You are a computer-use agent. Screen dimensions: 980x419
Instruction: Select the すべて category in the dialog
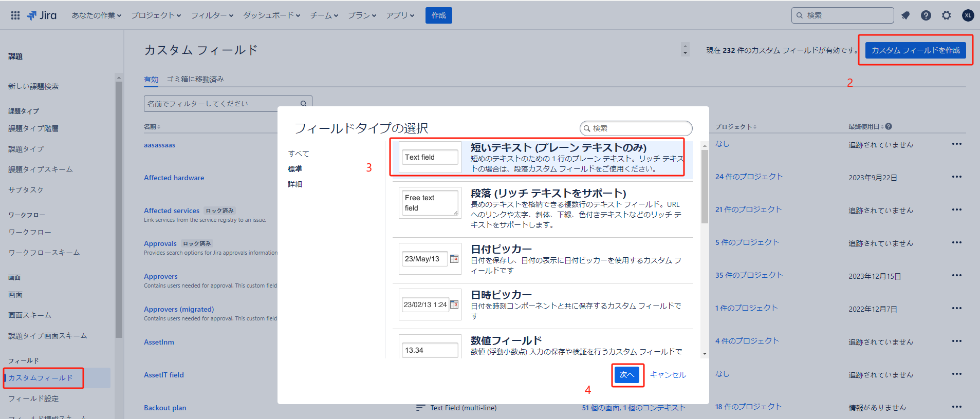(x=299, y=154)
